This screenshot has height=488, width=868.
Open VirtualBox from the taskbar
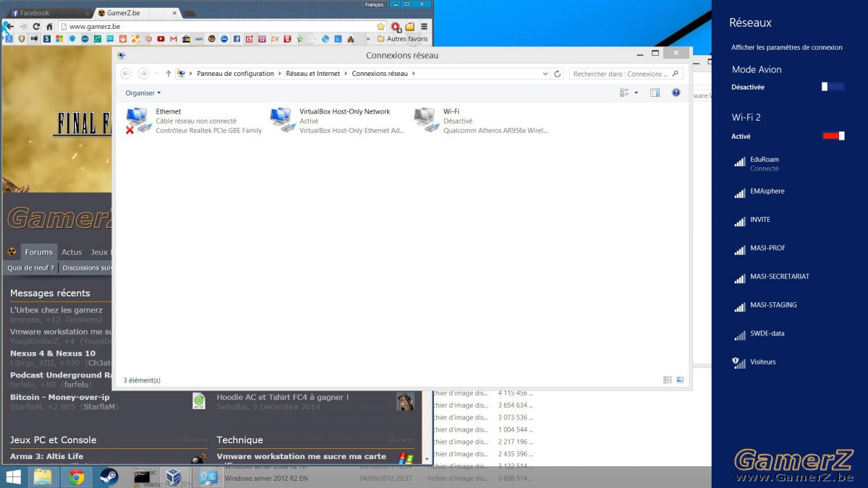[173, 477]
